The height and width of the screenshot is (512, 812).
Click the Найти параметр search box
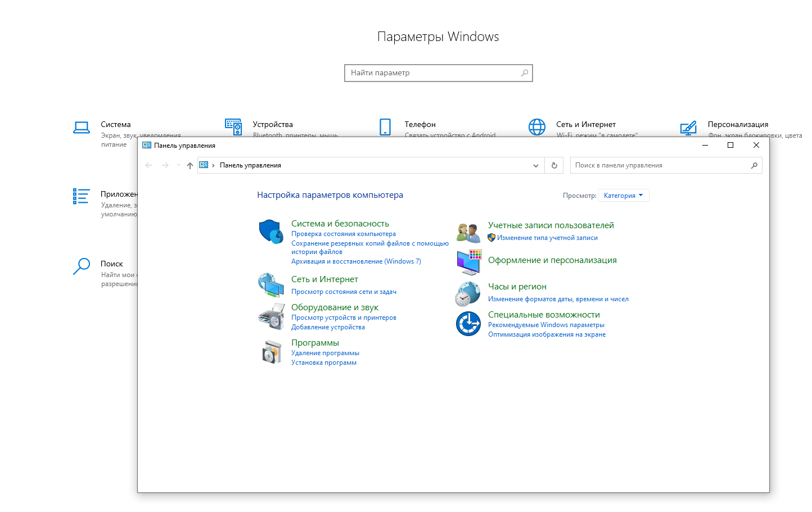pos(433,73)
